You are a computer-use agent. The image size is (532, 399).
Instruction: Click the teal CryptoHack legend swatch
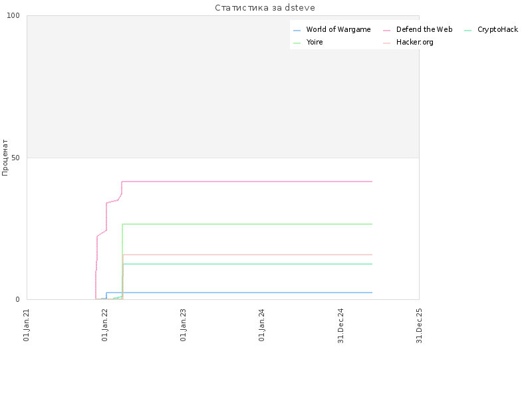468,31
